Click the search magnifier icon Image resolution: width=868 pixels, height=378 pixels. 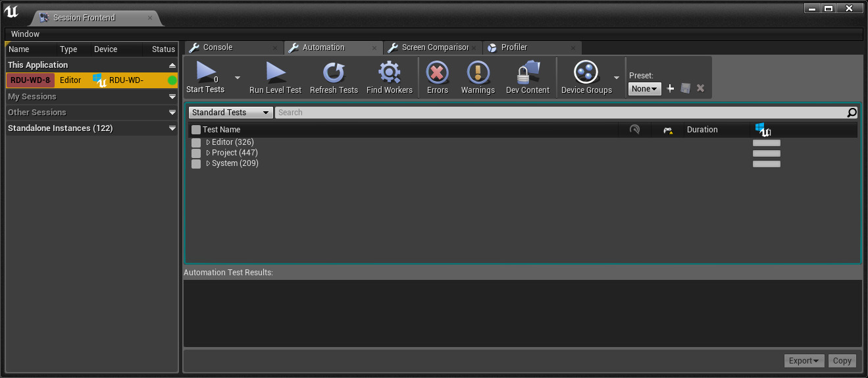(x=852, y=113)
